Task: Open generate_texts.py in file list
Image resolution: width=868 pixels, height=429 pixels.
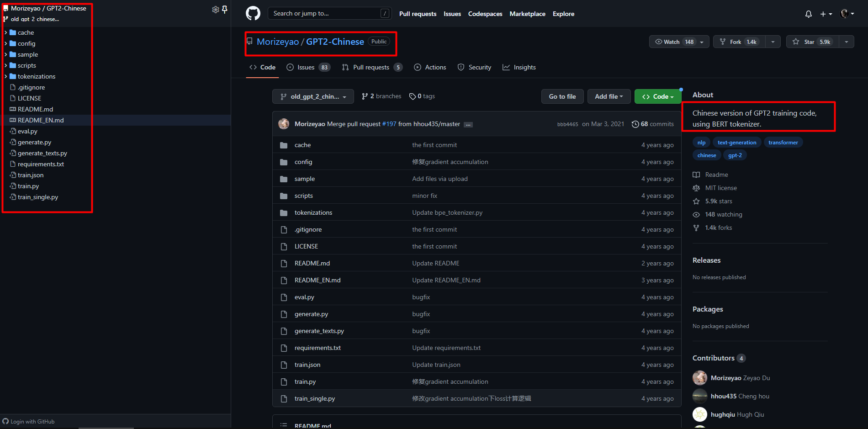Action: pyautogui.click(x=319, y=331)
